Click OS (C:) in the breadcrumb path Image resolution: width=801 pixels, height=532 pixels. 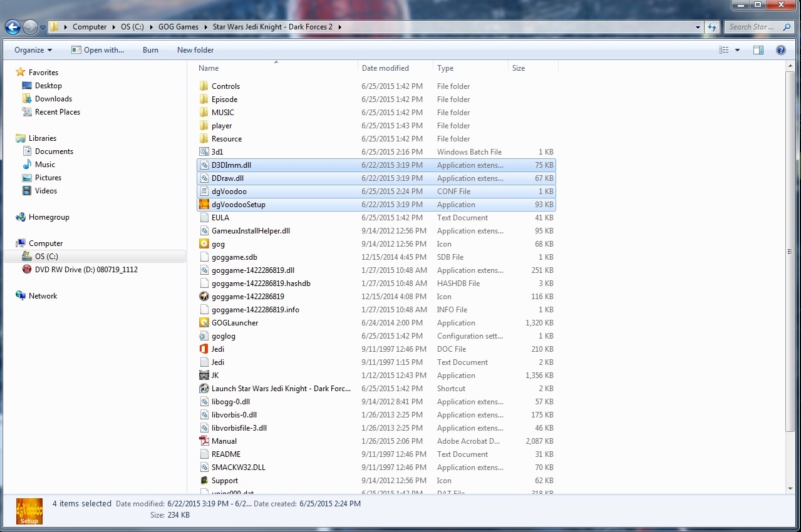click(132, 27)
